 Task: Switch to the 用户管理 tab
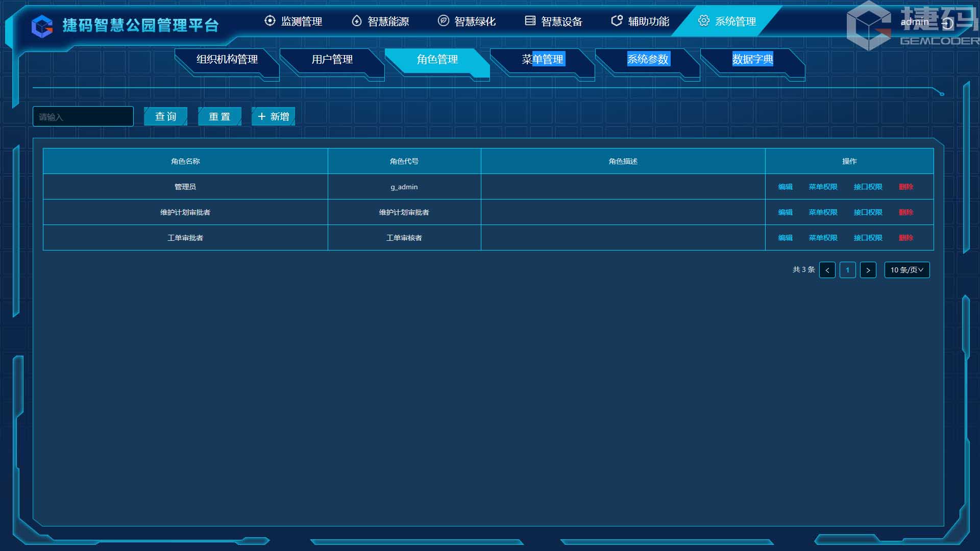click(332, 60)
